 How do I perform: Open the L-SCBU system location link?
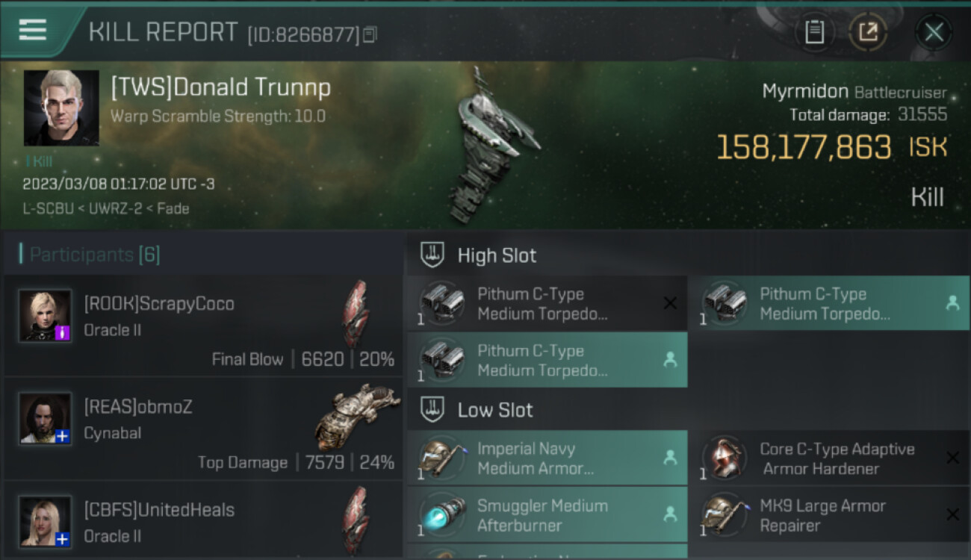47,209
